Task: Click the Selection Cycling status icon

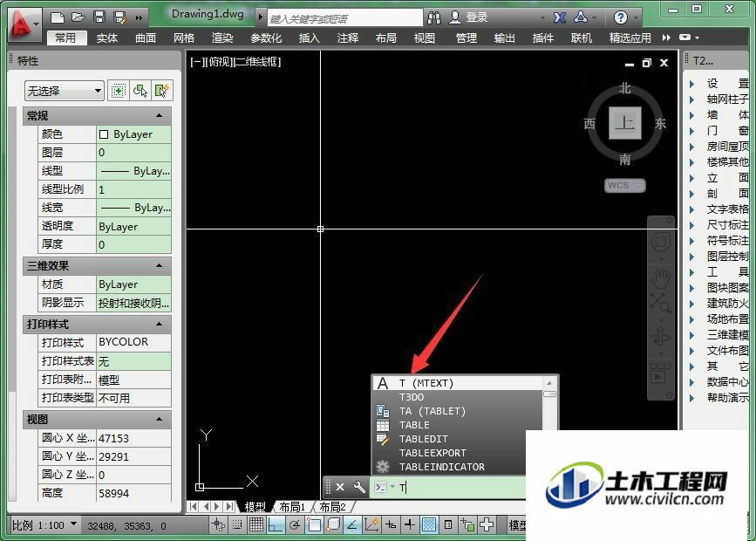Action: click(x=467, y=524)
